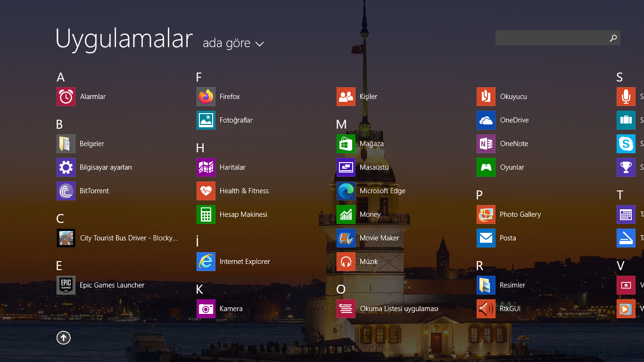Open the Haritalar maps icon
The width and height of the screenshot is (644, 362).
[x=206, y=167]
